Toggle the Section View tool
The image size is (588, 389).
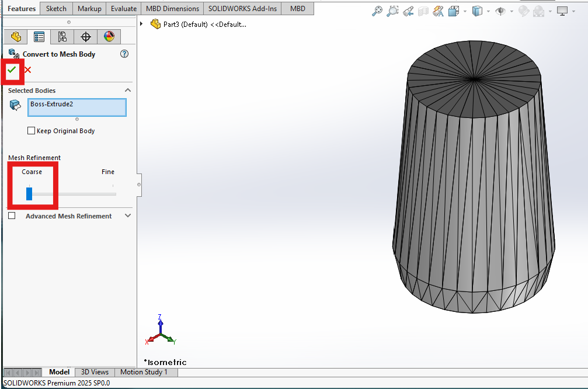click(423, 12)
